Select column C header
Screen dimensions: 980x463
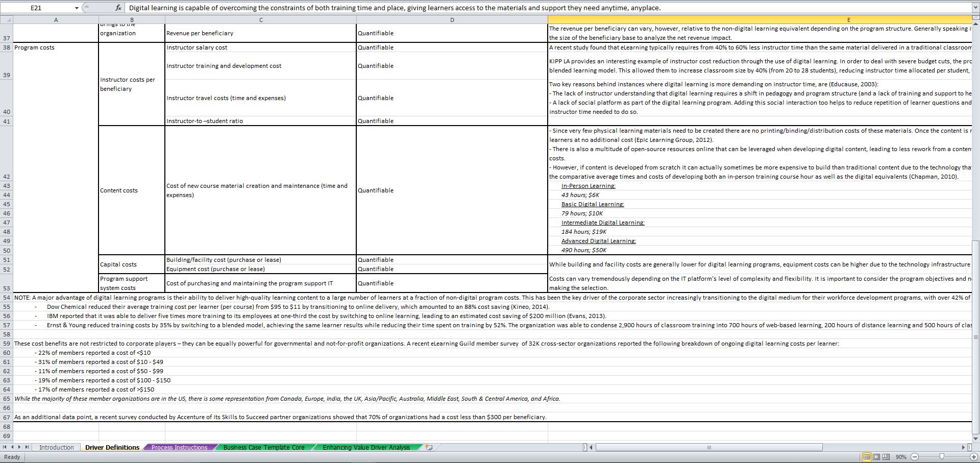[x=261, y=20]
